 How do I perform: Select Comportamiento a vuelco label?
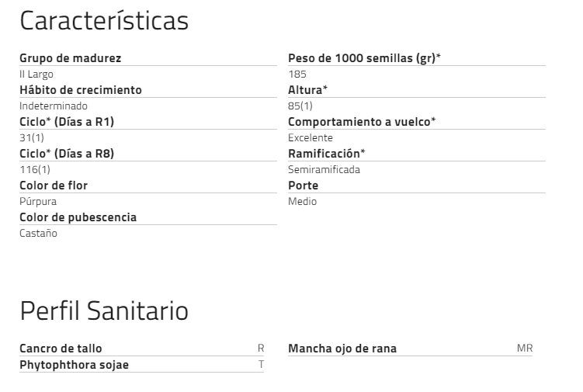tap(362, 122)
